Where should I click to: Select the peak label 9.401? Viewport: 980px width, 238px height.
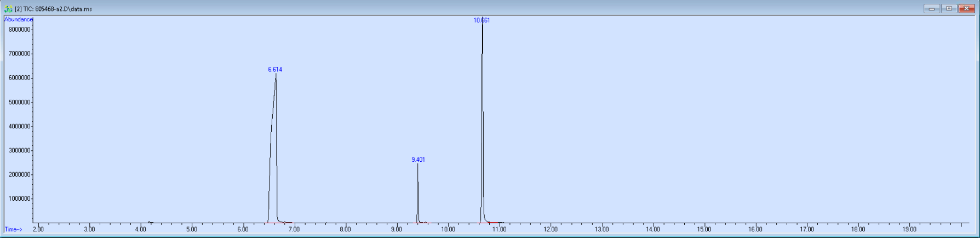418,160
